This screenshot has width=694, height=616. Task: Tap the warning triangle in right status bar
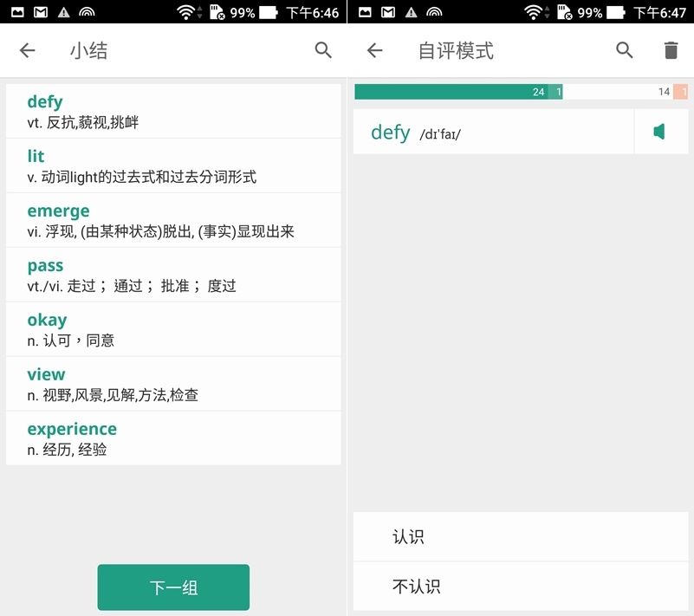(x=412, y=12)
